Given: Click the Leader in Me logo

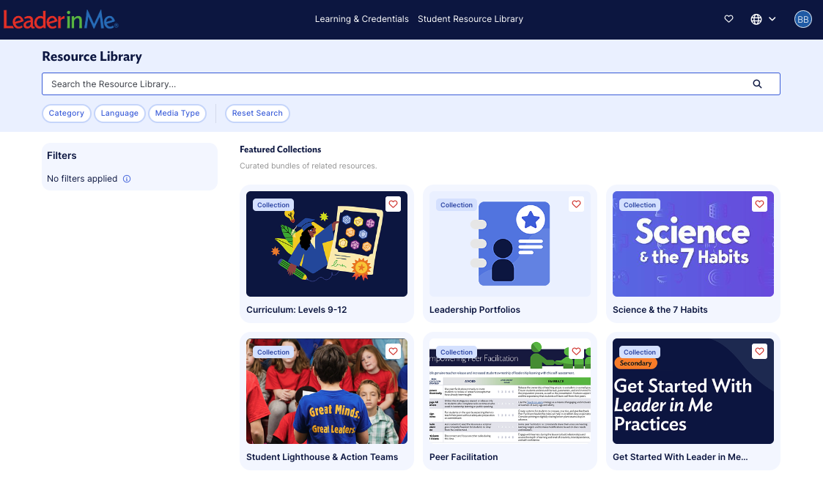Looking at the screenshot, I should [60, 19].
